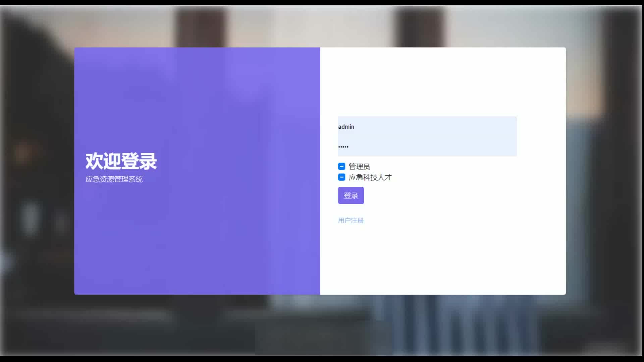Go to user registration via 用户注册
This screenshot has width=644, height=362.
(x=351, y=220)
